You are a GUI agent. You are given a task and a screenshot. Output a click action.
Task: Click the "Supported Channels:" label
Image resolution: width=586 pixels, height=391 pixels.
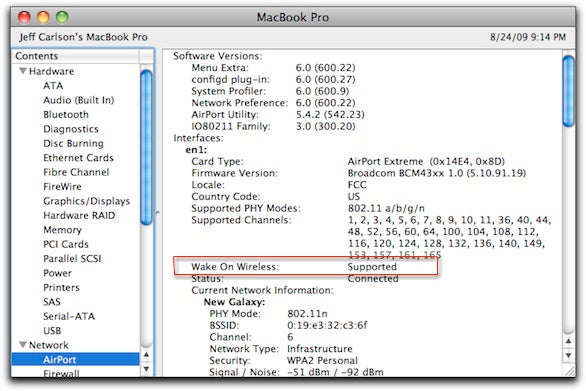241,220
